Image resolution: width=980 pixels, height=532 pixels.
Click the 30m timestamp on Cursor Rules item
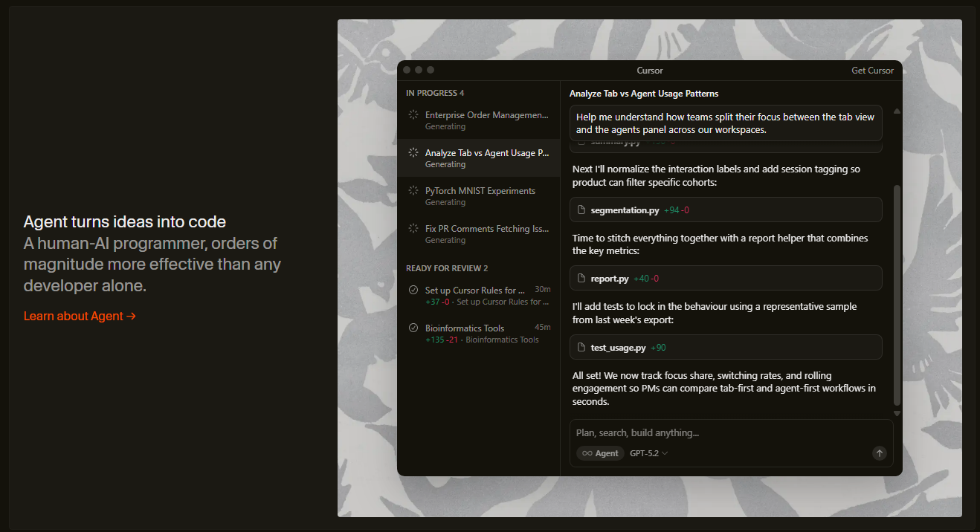point(543,289)
